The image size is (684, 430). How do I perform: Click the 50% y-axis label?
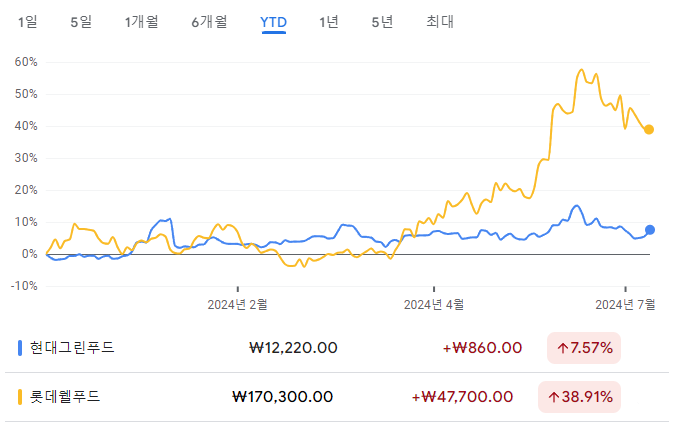coord(26,94)
